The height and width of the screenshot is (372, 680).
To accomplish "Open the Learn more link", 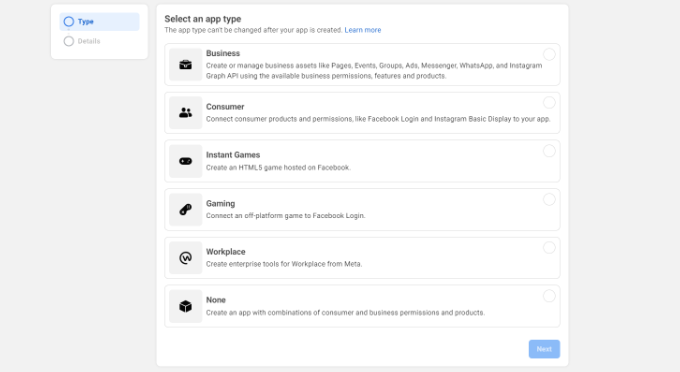I will (x=363, y=30).
